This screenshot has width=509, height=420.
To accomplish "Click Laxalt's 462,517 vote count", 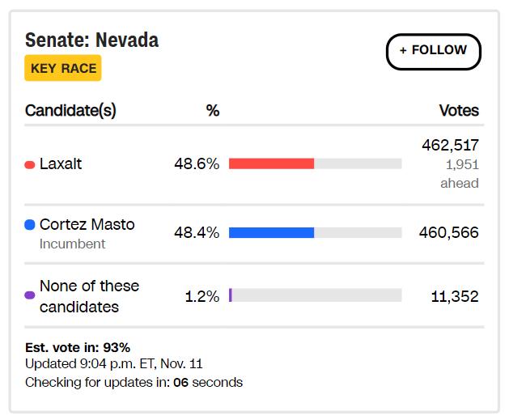I will (x=450, y=146).
